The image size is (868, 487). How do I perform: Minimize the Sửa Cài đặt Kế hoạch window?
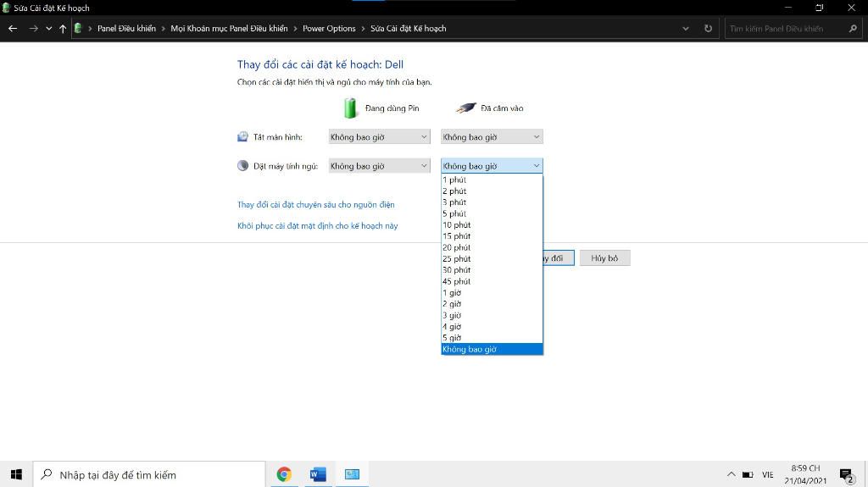pos(787,8)
